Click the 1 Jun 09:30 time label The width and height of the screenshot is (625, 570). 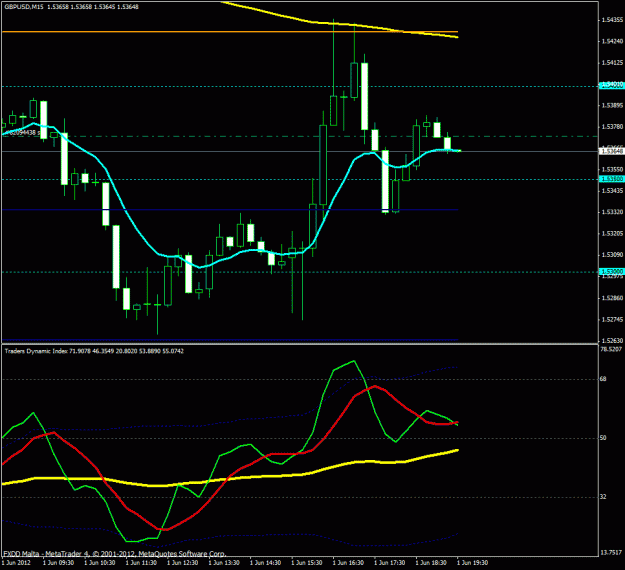pyautogui.click(x=58, y=563)
